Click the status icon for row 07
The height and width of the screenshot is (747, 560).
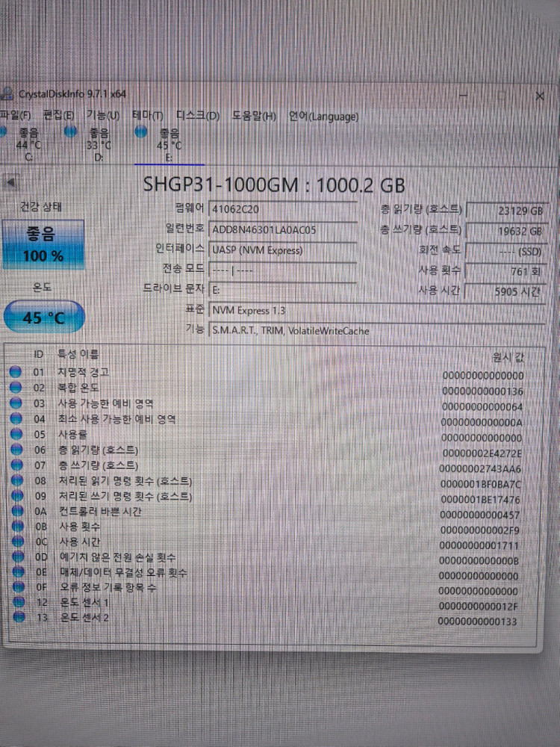point(17,465)
